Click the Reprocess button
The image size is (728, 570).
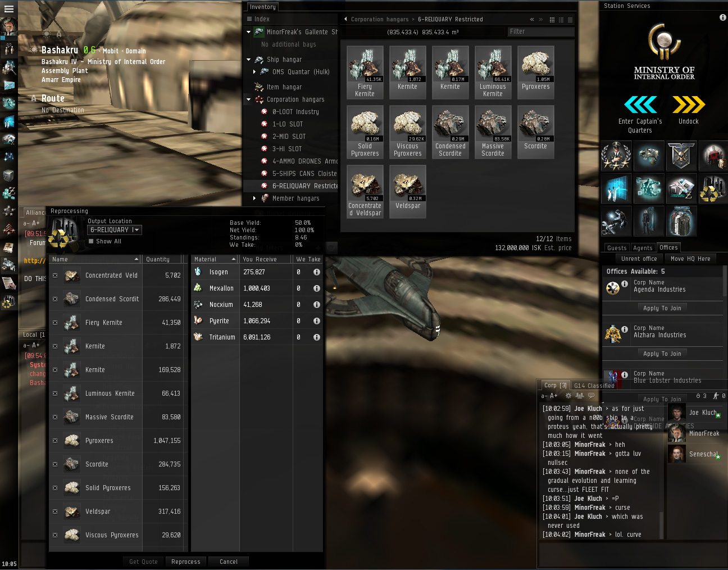click(186, 562)
